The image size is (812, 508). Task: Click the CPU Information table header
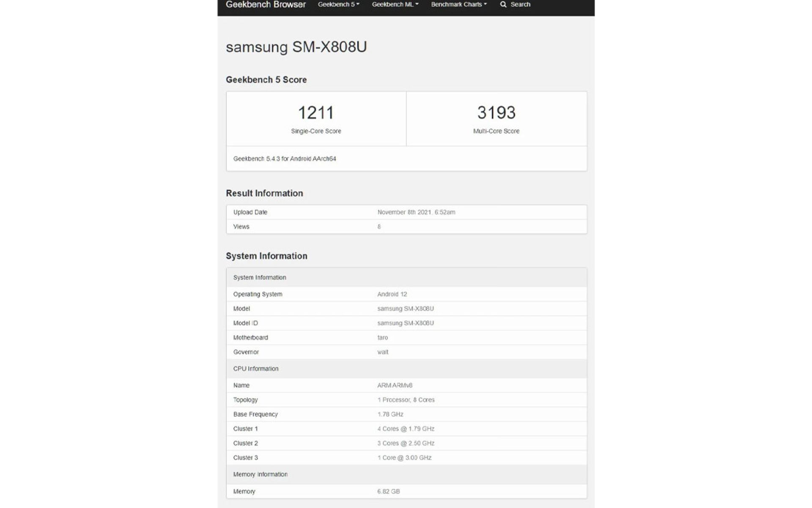point(406,369)
